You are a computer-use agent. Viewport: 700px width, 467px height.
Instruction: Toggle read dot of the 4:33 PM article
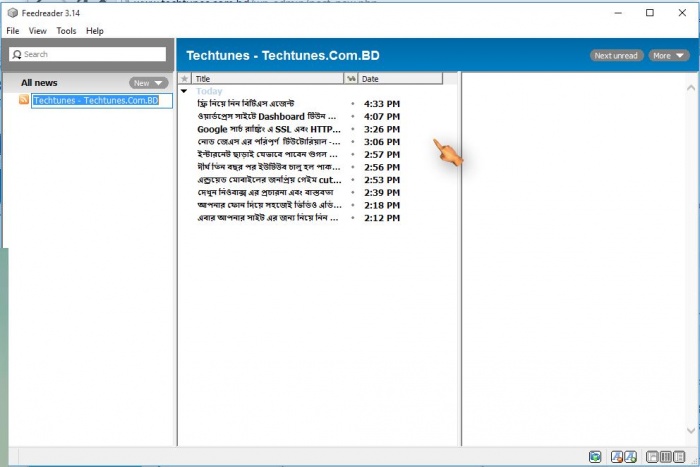tap(353, 104)
